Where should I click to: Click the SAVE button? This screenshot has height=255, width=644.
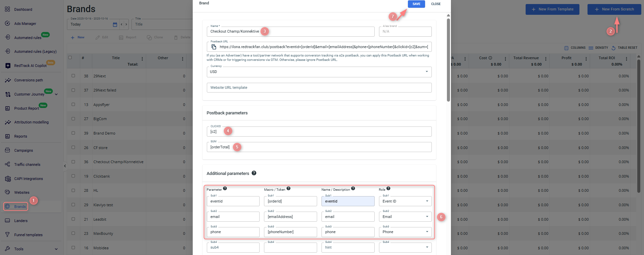[416, 4]
